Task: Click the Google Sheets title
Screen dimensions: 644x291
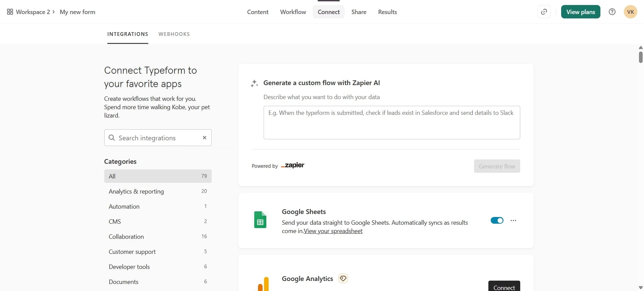Action: [304, 212]
